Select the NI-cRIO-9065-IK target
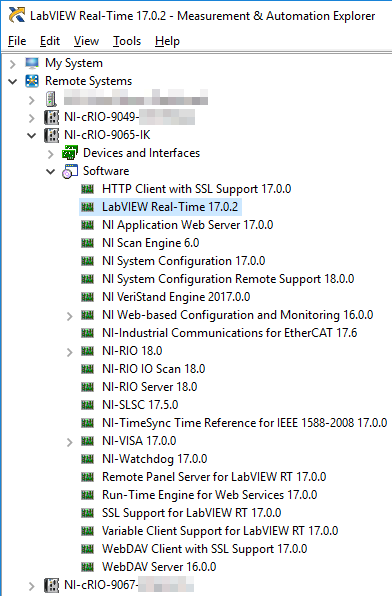 (x=107, y=135)
